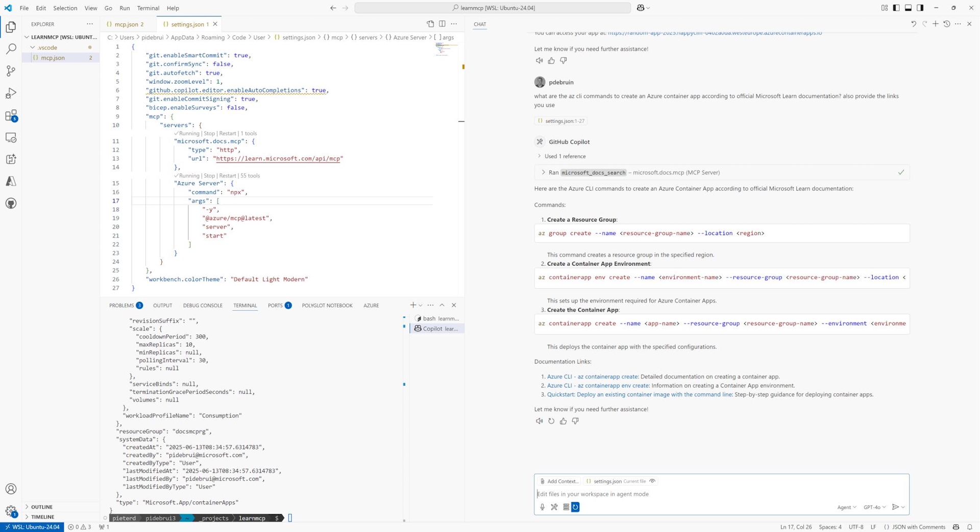The image size is (980, 532).
Task: Open the Agent mode dropdown
Action: tap(847, 507)
